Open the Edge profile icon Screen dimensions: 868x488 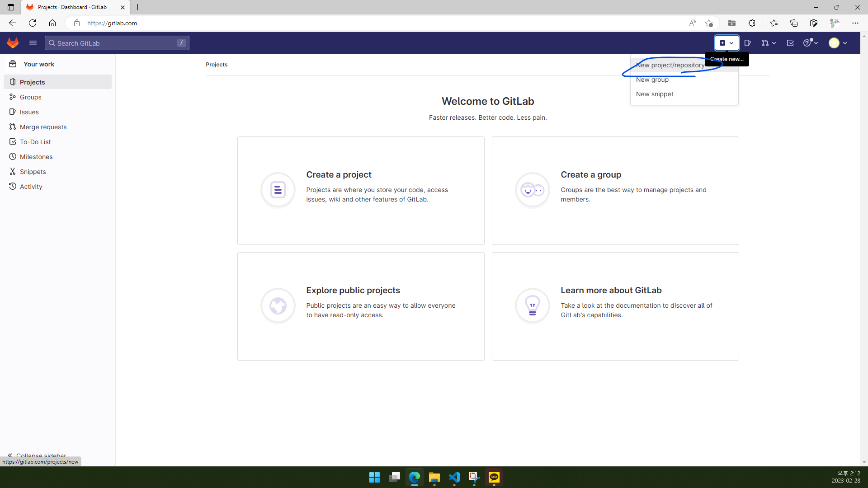click(834, 23)
